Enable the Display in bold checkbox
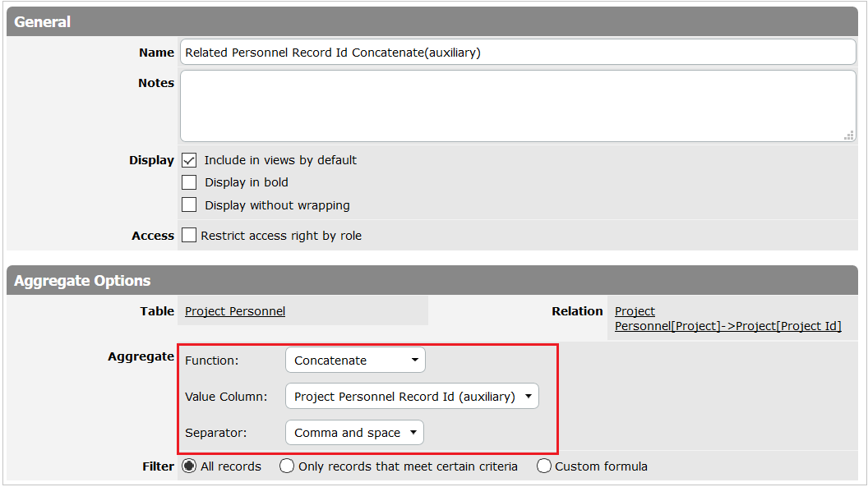This screenshot has height=487, width=868. pyautogui.click(x=189, y=182)
